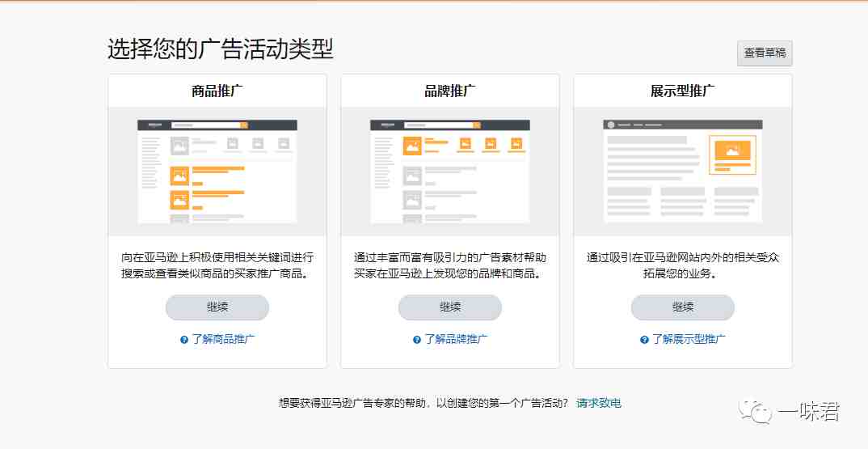Click help icon beside 了解商品推广
The image size is (868, 449).
click(184, 340)
